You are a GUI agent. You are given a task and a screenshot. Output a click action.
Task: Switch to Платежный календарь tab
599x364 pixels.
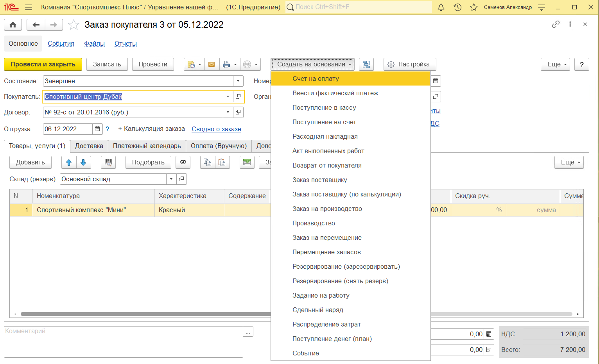point(147,146)
